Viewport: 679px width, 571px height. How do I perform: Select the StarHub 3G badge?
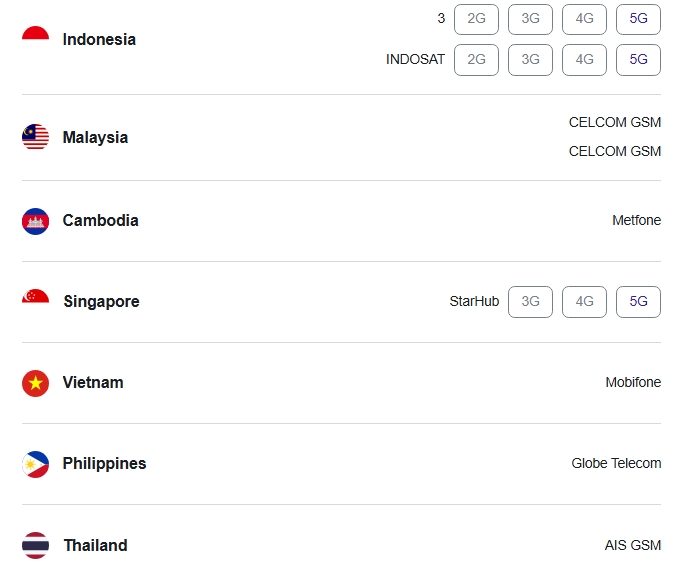point(530,302)
